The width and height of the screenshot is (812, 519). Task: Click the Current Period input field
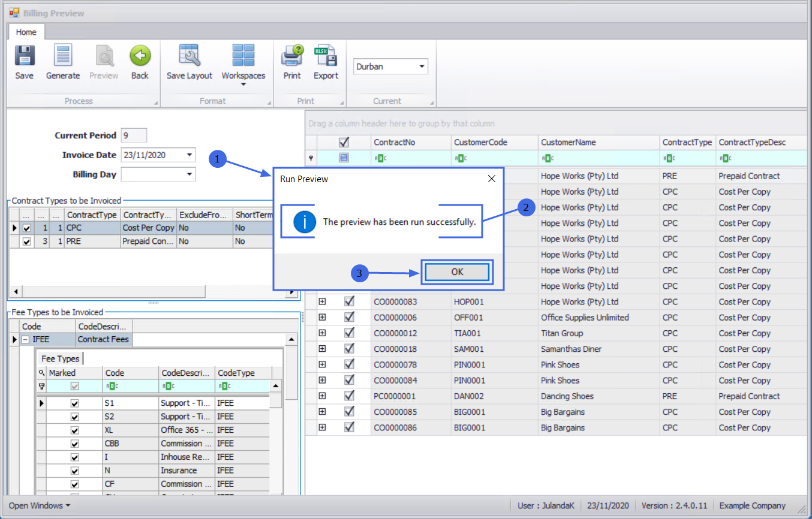tap(134, 135)
